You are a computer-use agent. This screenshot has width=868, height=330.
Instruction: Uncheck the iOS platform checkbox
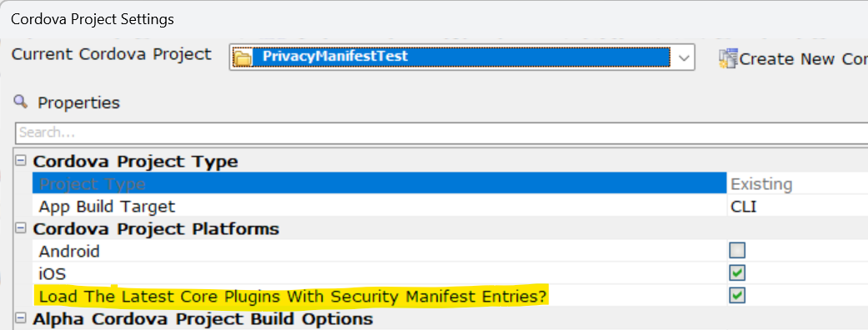(x=737, y=273)
